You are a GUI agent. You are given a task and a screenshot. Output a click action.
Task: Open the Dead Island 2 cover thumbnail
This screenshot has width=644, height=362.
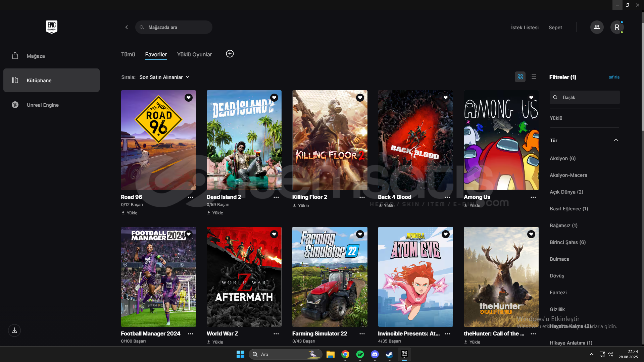tap(244, 140)
